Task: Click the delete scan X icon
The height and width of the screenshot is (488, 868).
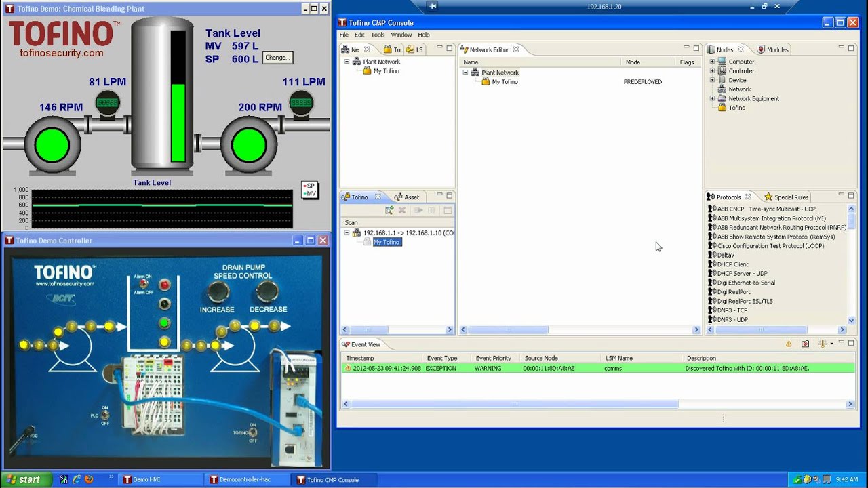Action: click(x=402, y=211)
